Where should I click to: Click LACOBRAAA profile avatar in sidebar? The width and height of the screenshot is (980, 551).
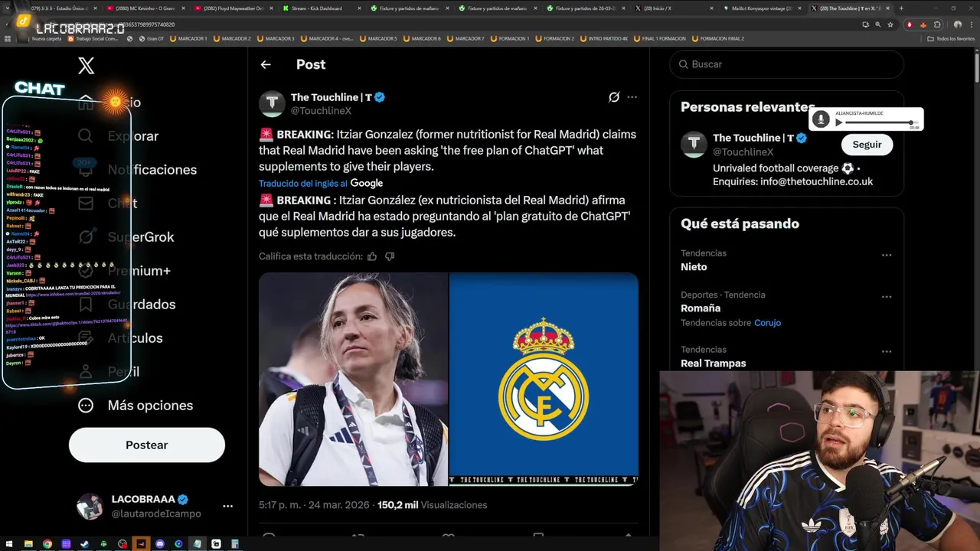coord(90,506)
